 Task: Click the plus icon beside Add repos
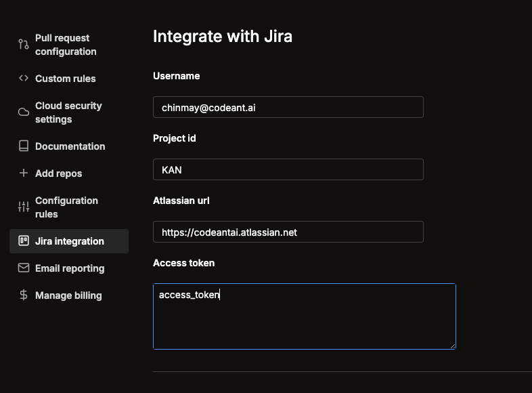(24, 173)
